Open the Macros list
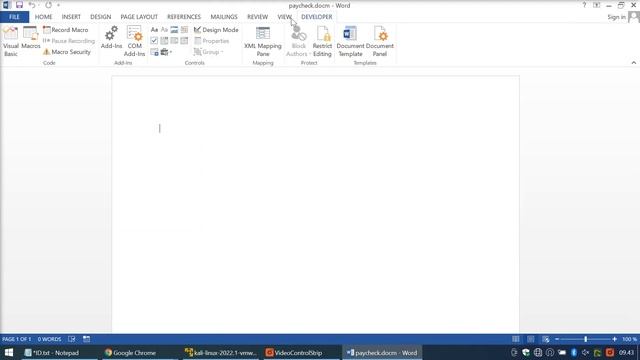This screenshot has width=640, height=360. 31,38
